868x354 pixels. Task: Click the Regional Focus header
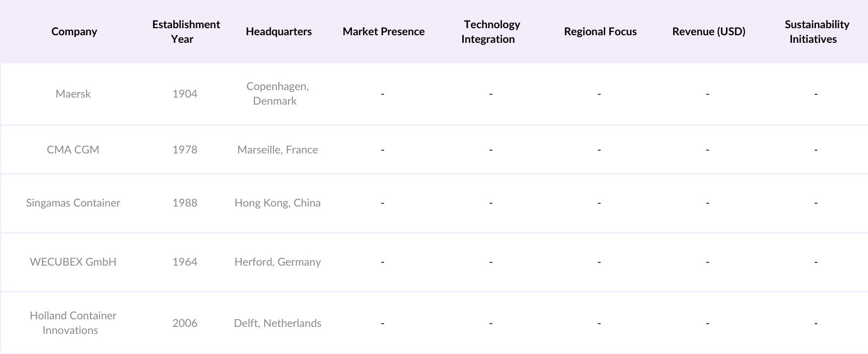600,31
